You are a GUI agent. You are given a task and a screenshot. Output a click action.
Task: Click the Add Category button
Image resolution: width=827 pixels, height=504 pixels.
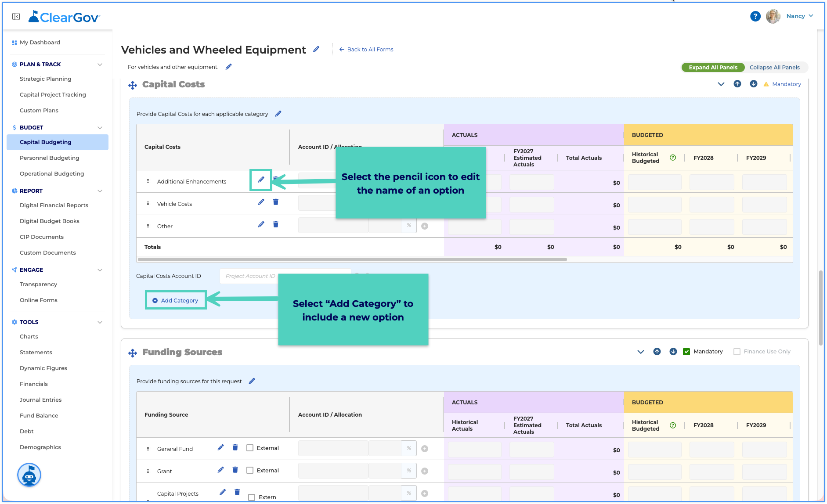click(175, 300)
